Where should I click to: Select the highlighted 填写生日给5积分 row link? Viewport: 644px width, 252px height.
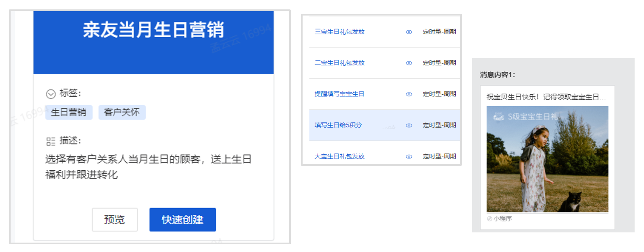tap(338, 125)
